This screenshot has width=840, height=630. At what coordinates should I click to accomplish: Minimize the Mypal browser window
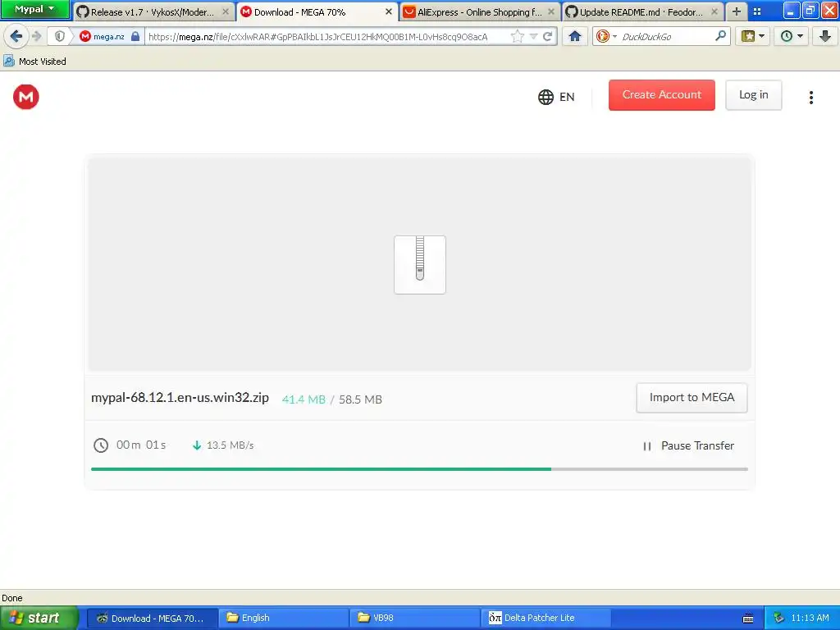pos(791,10)
